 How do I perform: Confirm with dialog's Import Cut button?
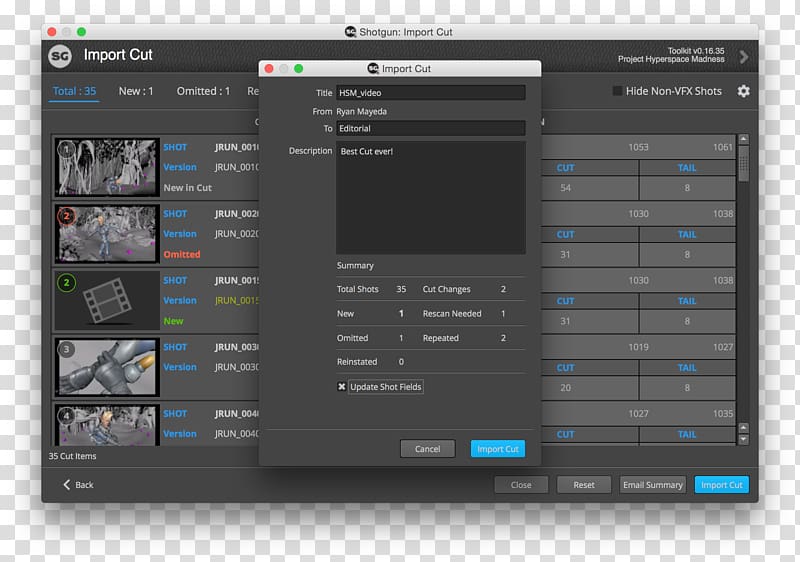coord(497,449)
